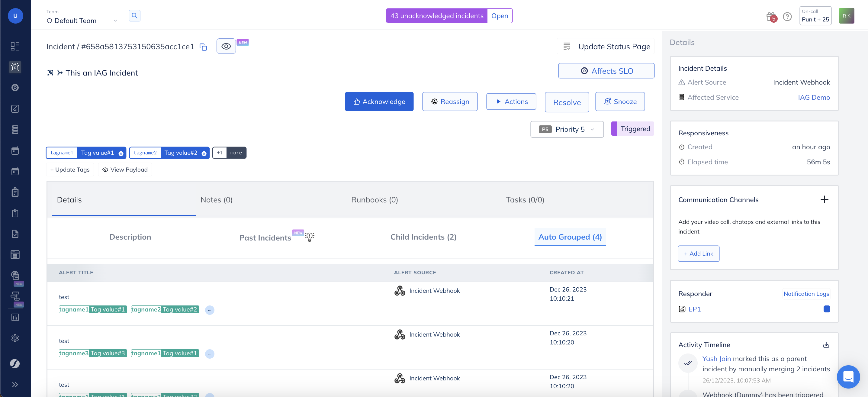
Task: Open the Child Incidents (2) tab
Action: coord(423,237)
